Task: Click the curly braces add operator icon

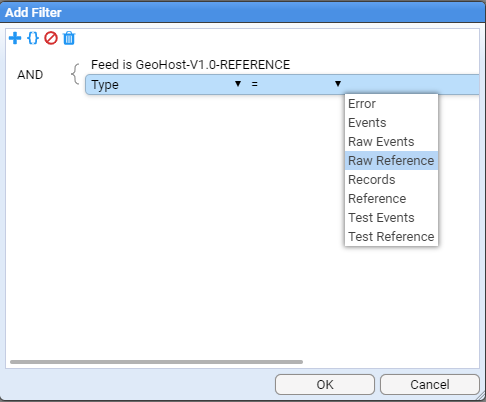Action: (33, 38)
